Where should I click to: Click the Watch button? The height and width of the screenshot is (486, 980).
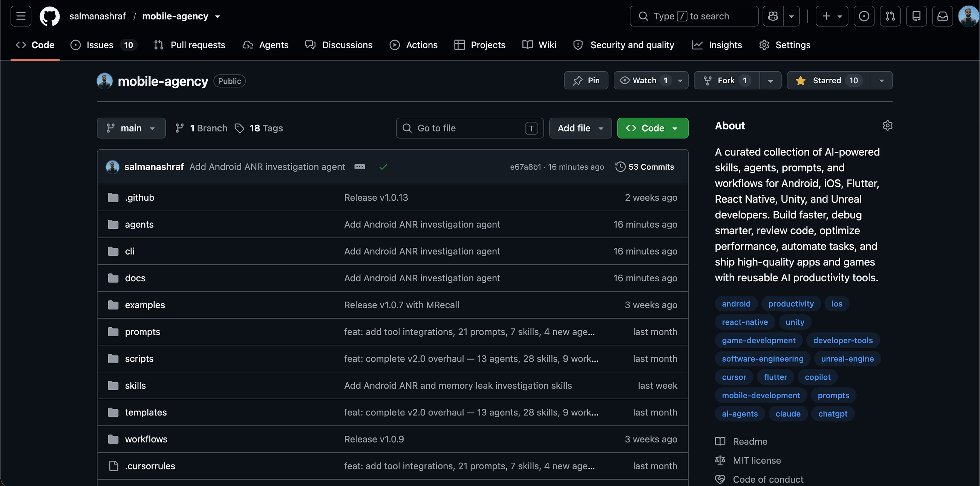pos(651,80)
